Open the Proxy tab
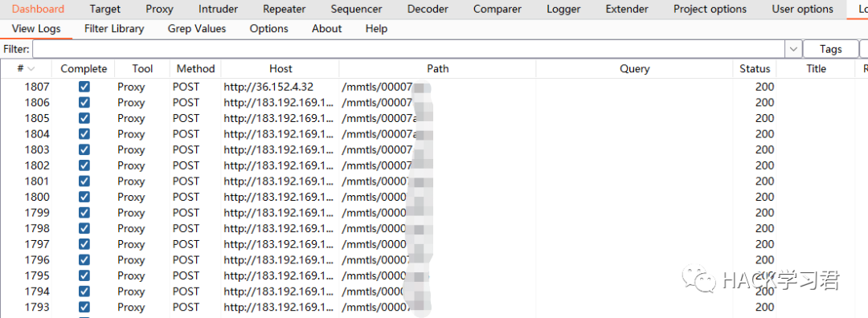Image resolution: width=868 pixels, height=318 pixels. point(159,10)
